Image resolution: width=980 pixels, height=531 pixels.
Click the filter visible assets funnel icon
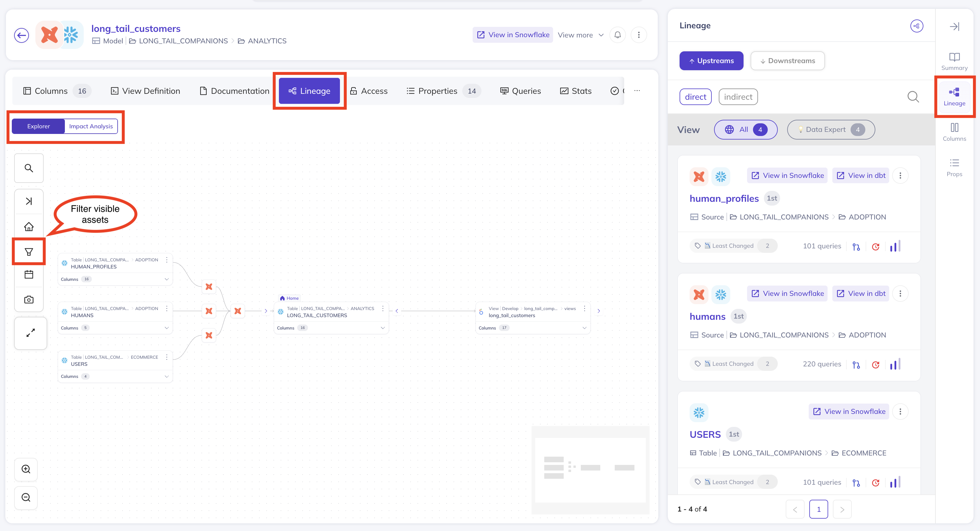pyautogui.click(x=29, y=252)
